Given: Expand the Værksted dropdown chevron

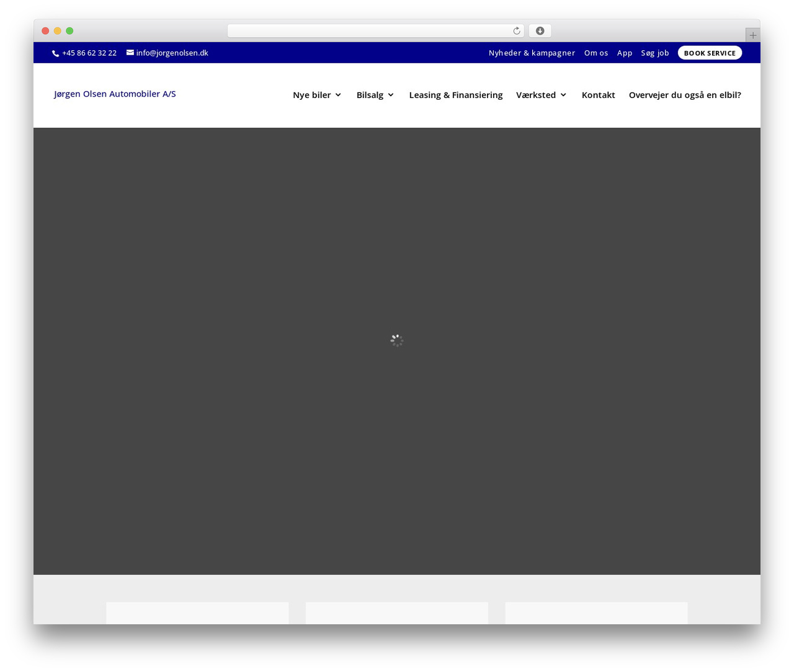Looking at the screenshot, I should click(563, 95).
